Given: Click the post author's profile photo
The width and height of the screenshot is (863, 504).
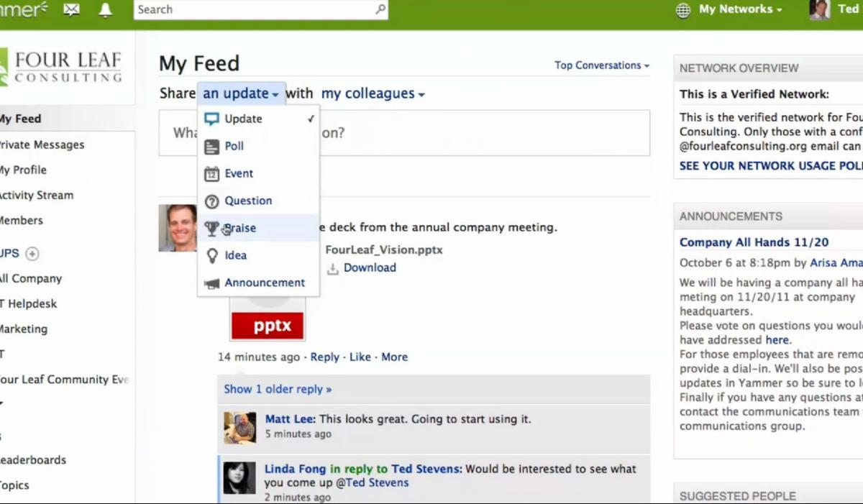Looking at the screenshot, I should coord(178,228).
